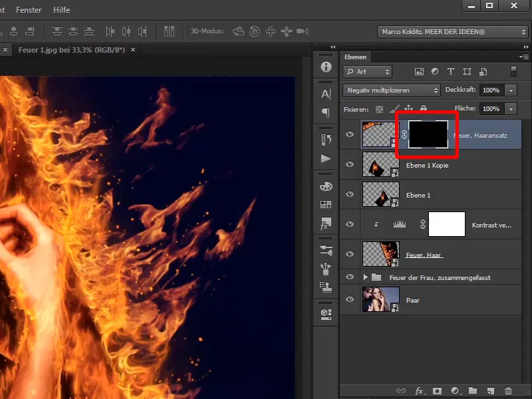Lock image pixels brush icon
This screenshot has width=532, height=399.
point(394,109)
